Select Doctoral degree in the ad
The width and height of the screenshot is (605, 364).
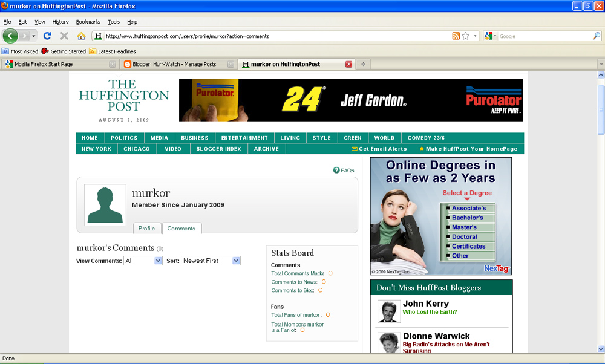tap(464, 237)
